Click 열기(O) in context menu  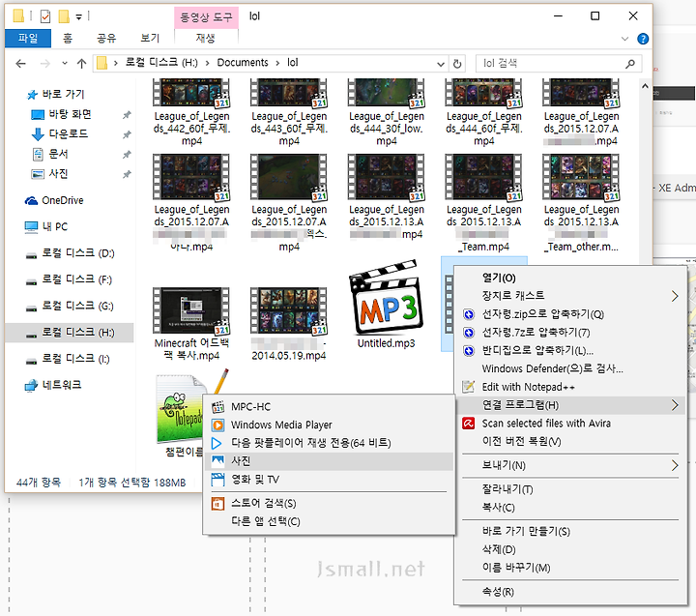point(570,278)
